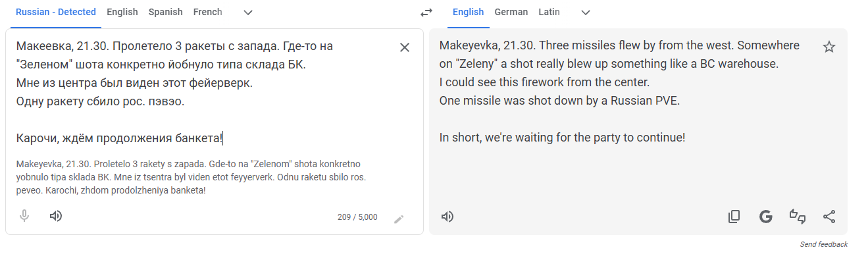Copy the translation to clipboard
The width and height of the screenshot is (868, 260).
(x=734, y=217)
